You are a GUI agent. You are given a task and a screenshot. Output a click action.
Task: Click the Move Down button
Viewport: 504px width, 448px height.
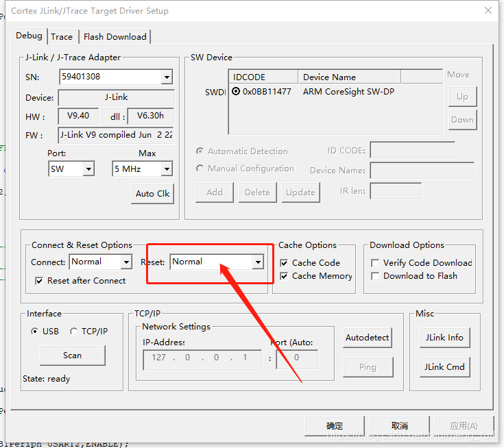[462, 120]
